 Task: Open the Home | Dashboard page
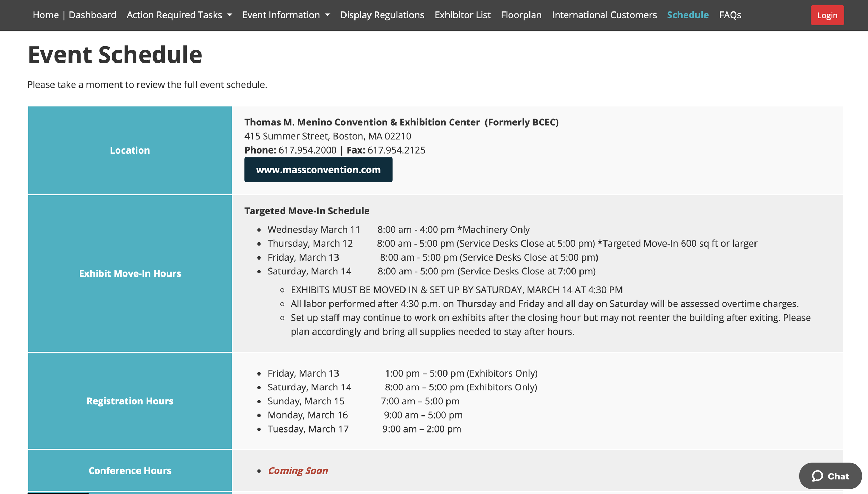tap(74, 15)
